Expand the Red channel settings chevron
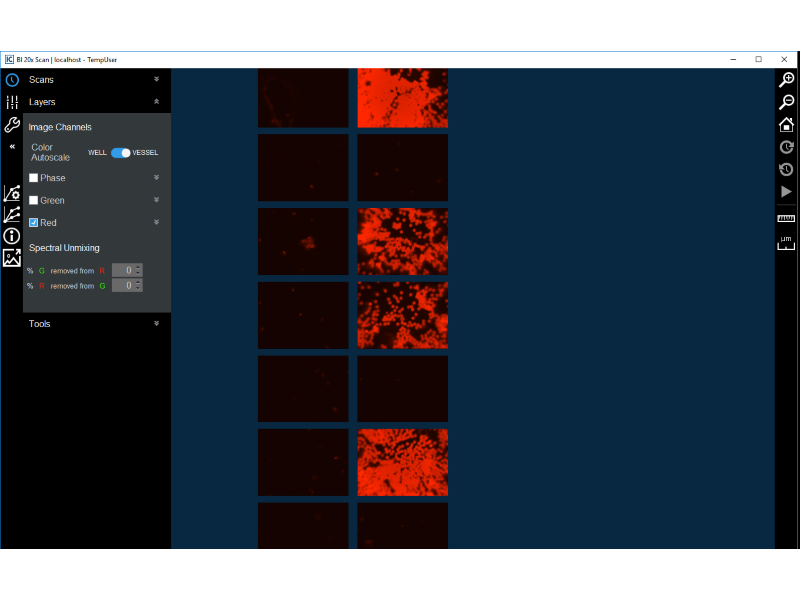The height and width of the screenshot is (600, 800). coord(157,222)
